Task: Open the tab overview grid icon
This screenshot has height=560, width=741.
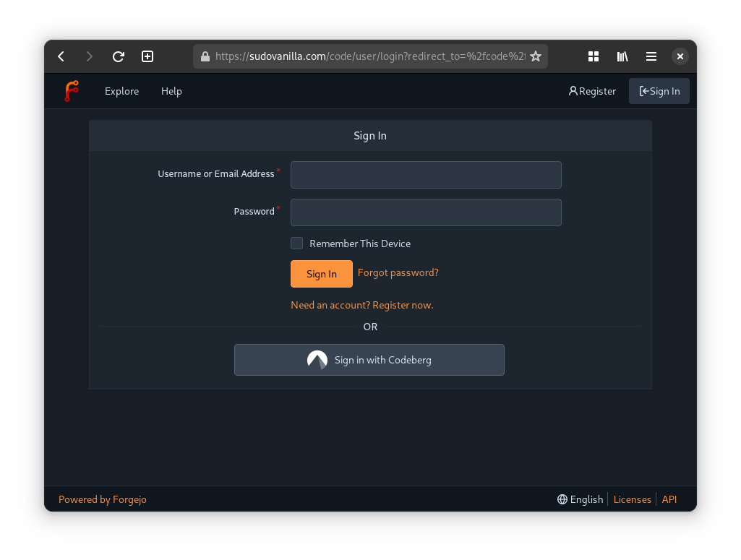Action: tap(594, 56)
